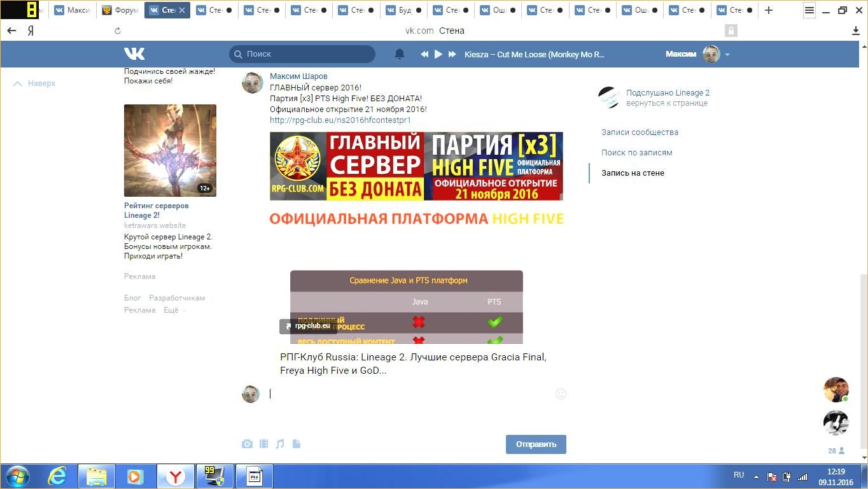Open the emoji smiley picker

coord(561,394)
